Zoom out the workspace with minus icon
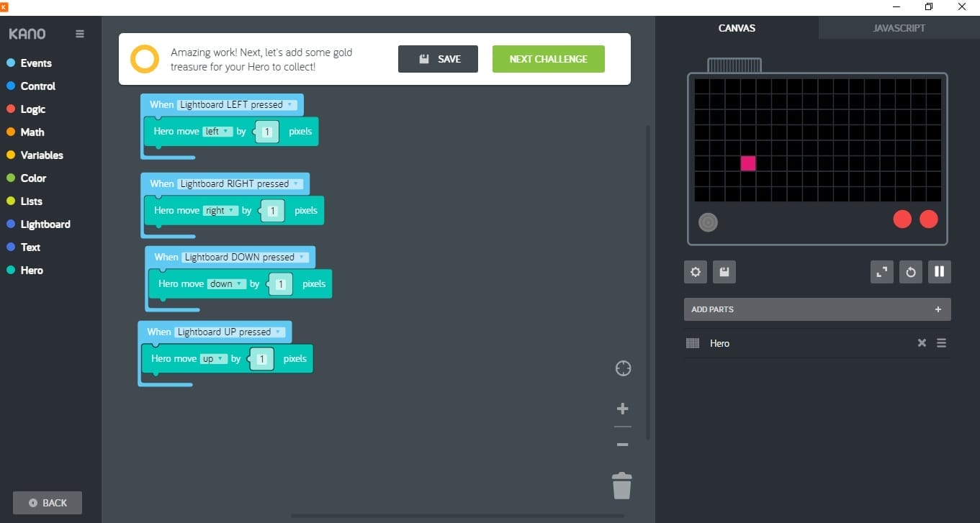The height and width of the screenshot is (523, 980). (x=623, y=445)
